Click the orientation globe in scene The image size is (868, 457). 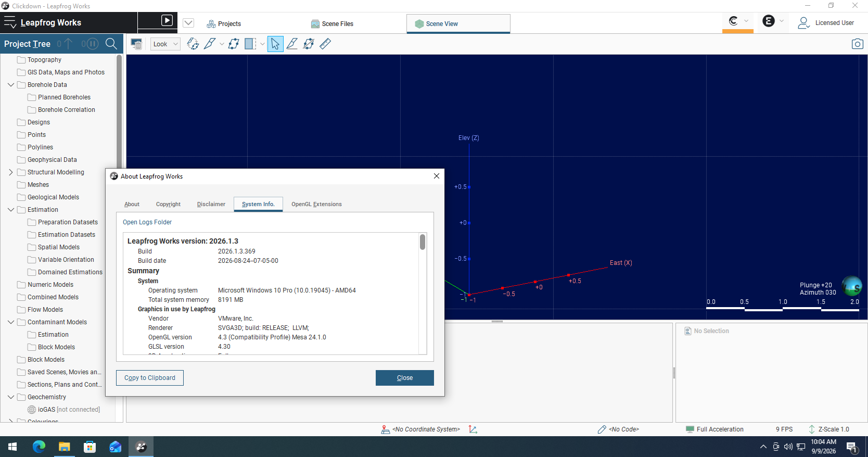(852, 286)
